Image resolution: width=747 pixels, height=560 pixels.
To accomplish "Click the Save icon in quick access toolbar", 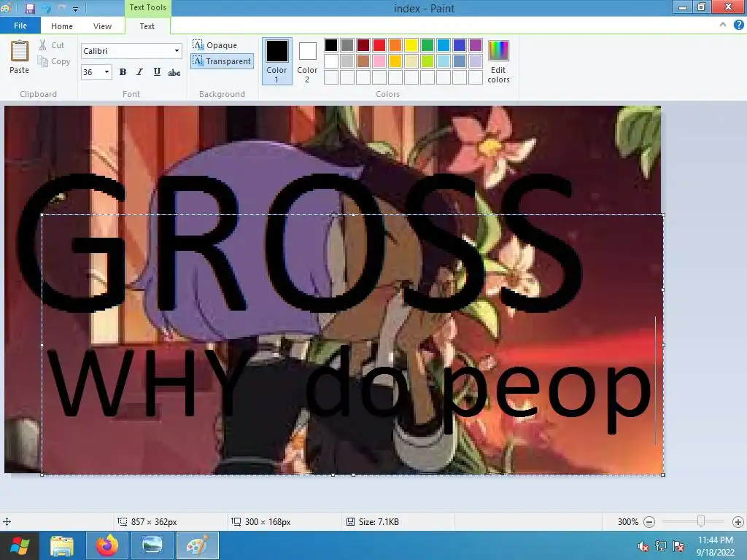I will tap(29, 8).
